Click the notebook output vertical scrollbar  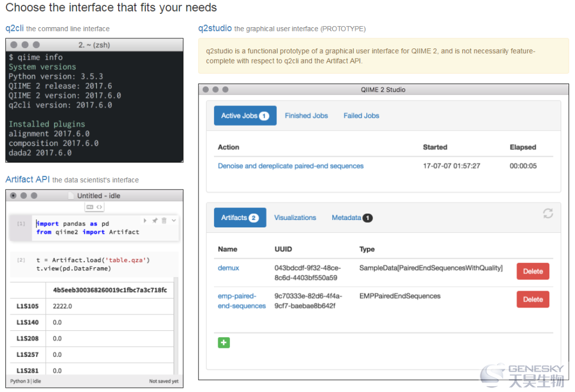click(x=176, y=325)
